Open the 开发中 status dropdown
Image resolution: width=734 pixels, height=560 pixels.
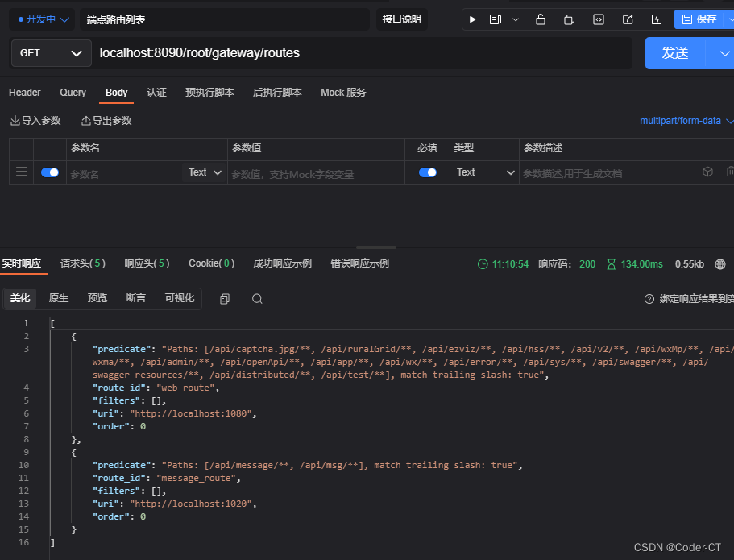(x=43, y=19)
